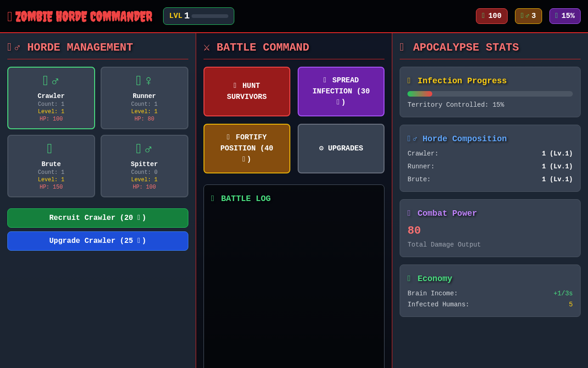Click the icon beside the Battle Log heading
Viewport: 588px width, 368px height.
(212, 198)
